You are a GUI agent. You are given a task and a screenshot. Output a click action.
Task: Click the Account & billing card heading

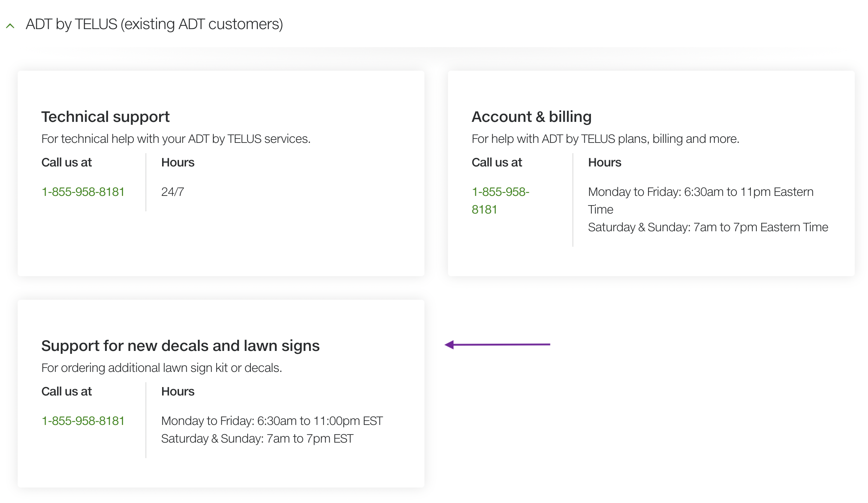(x=531, y=117)
